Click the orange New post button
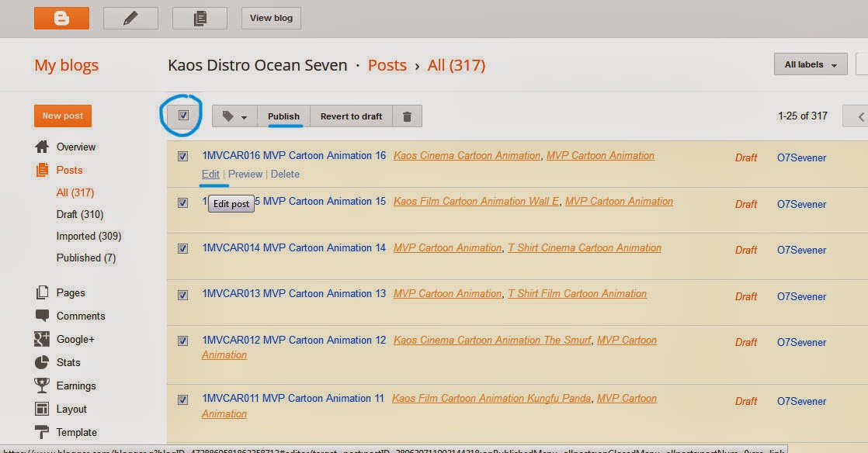The height and width of the screenshot is (453, 868). 63,116
